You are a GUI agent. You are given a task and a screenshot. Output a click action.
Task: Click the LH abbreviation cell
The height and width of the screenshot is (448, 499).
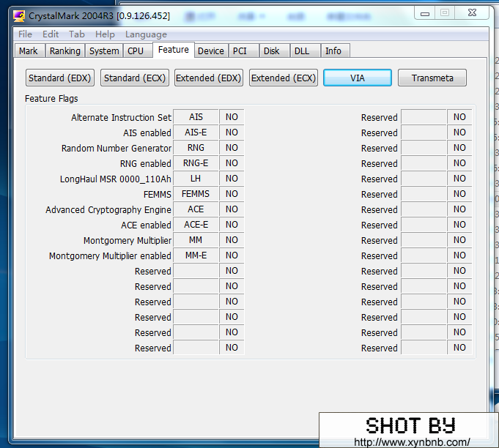point(196,179)
